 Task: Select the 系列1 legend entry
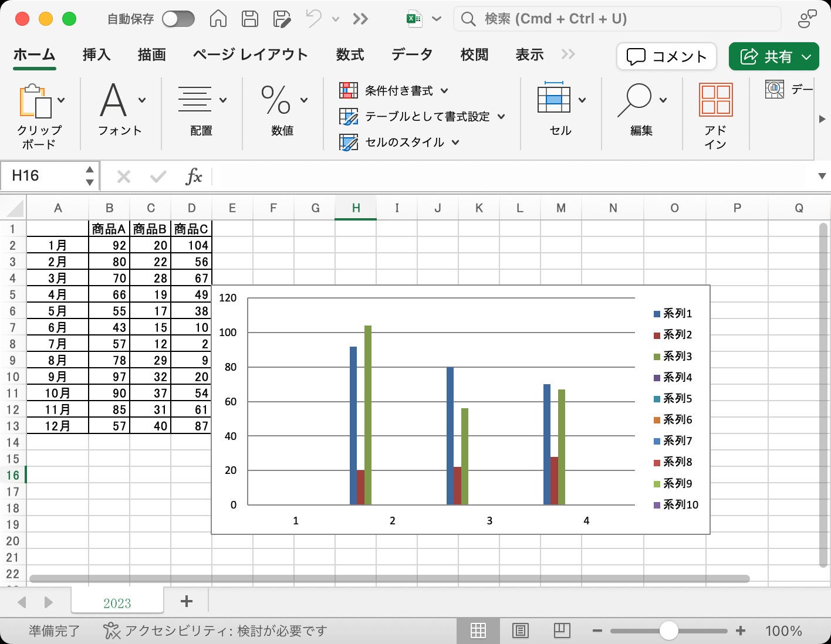pyautogui.click(x=673, y=314)
